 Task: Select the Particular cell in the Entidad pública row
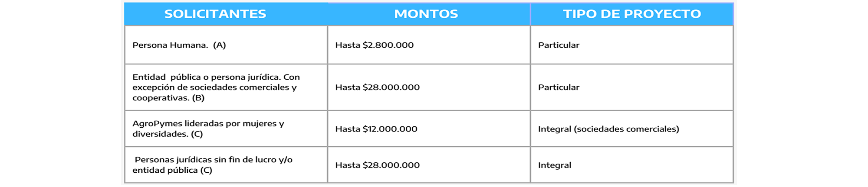[x=632, y=87]
